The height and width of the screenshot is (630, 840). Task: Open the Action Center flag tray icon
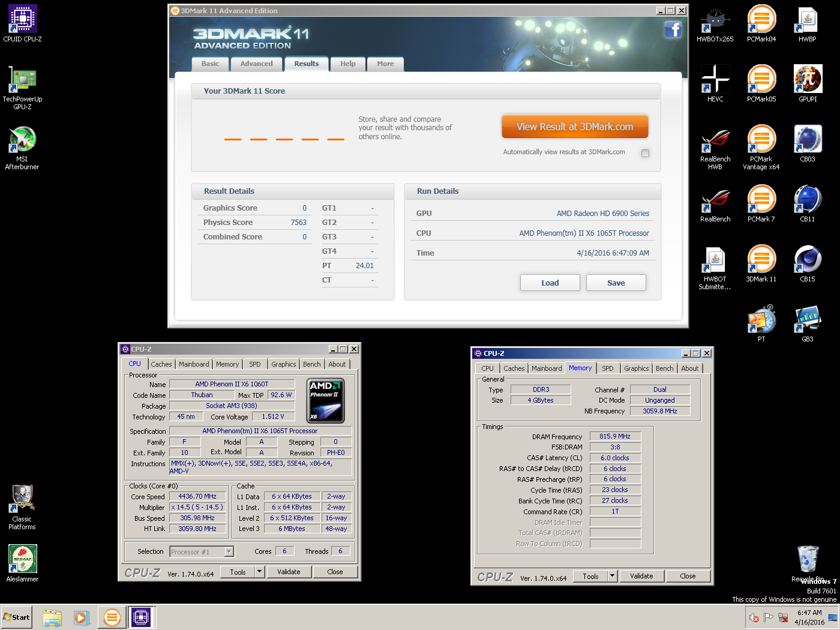pyautogui.click(x=769, y=617)
